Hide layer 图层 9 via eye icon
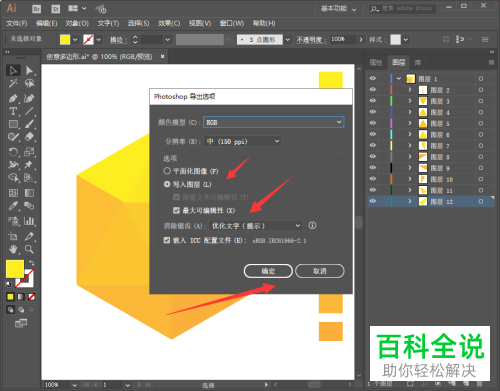The image size is (500, 391). 373,168
